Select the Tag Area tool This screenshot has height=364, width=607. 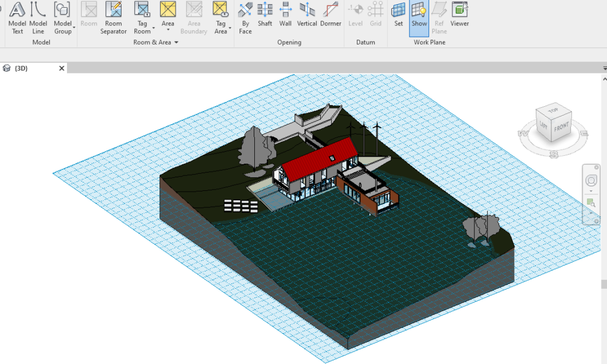[221, 18]
